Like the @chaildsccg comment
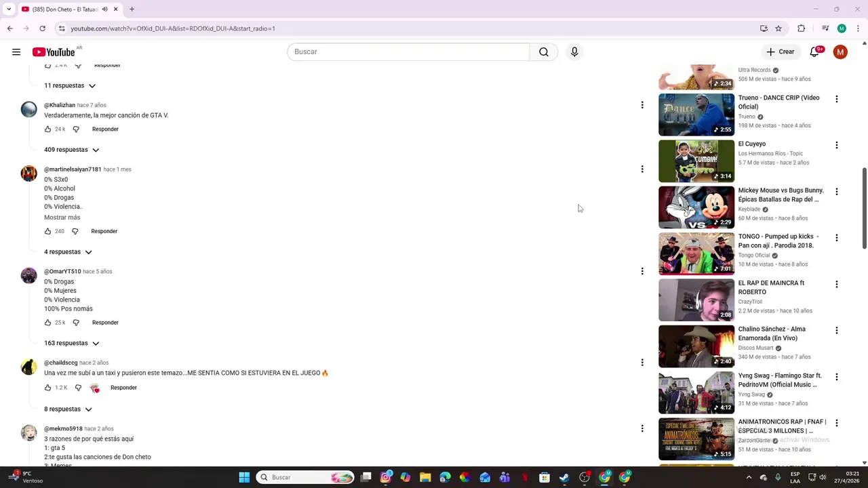This screenshot has height=488, width=868. click(47, 388)
